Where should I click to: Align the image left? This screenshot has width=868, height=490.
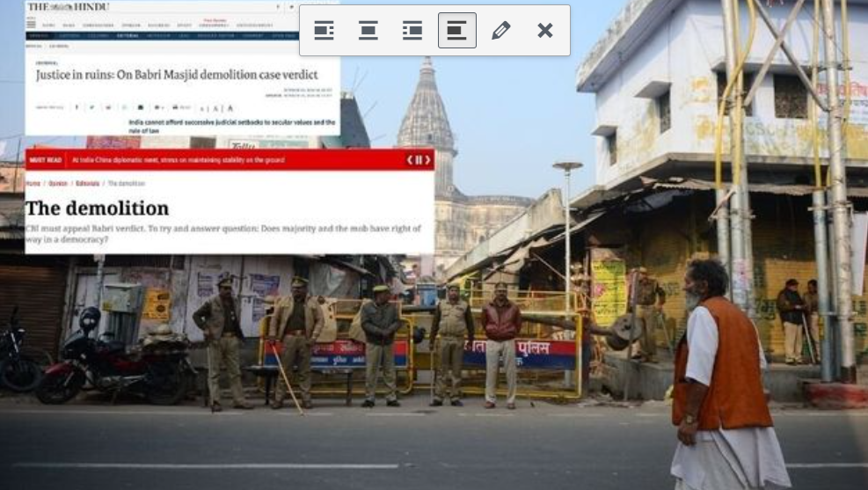point(324,31)
